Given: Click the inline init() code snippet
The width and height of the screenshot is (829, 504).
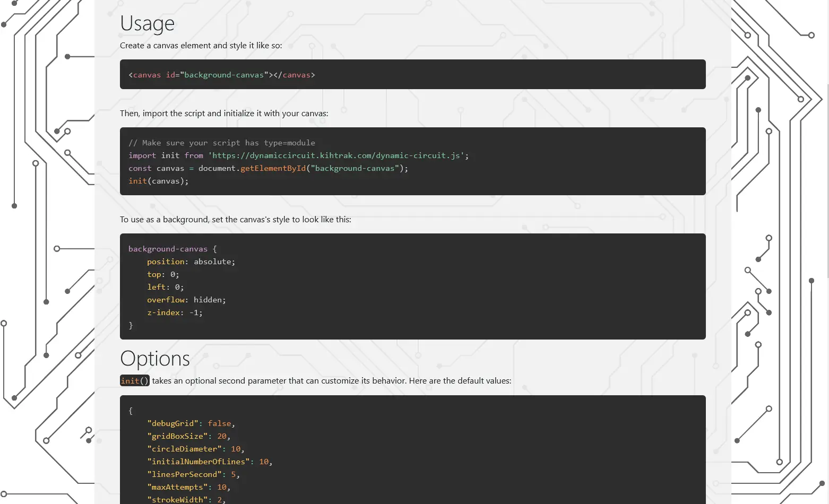Looking at the screenshot, I should 134,380.
